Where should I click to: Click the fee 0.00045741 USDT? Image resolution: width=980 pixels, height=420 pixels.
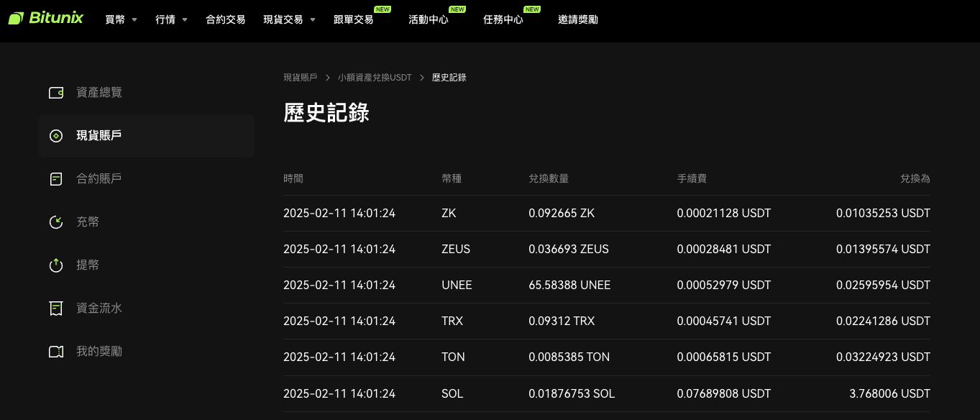click(x=724, y=321)
